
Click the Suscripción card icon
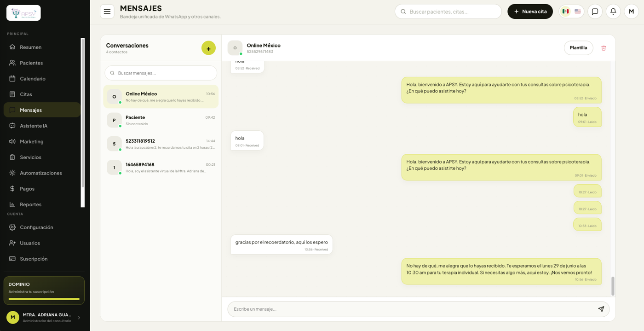[x=12, y=258]
